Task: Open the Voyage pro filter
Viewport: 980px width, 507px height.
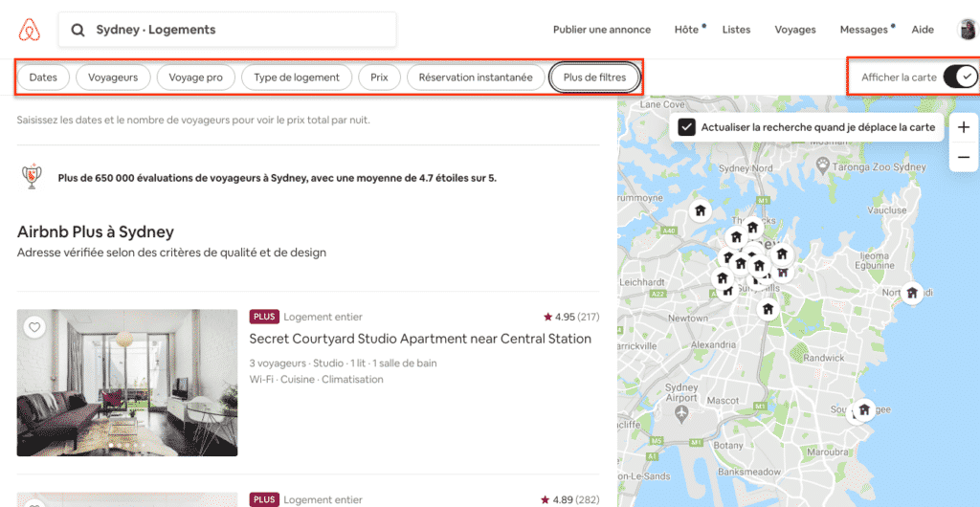Action: coord(196,77)
